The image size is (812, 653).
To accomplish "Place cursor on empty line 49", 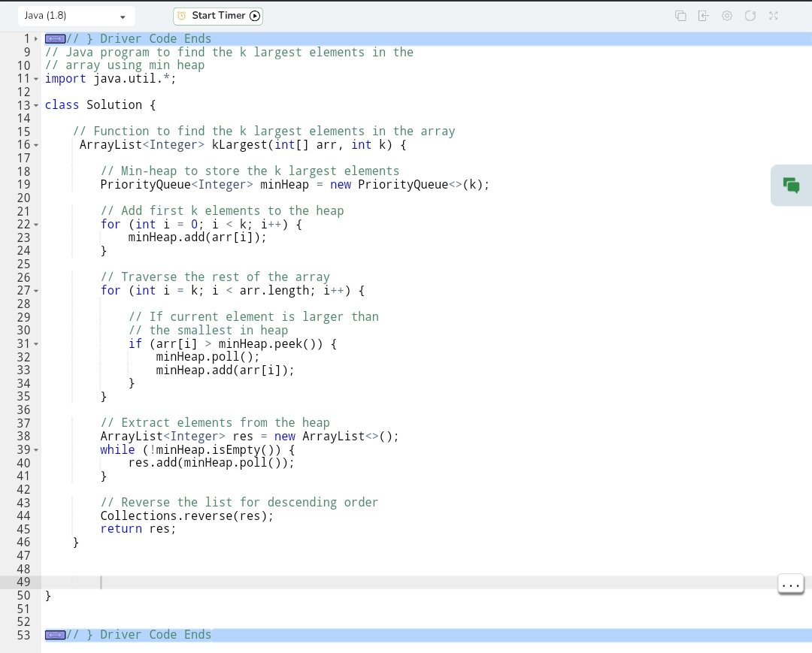I will (x=426, y=582).
